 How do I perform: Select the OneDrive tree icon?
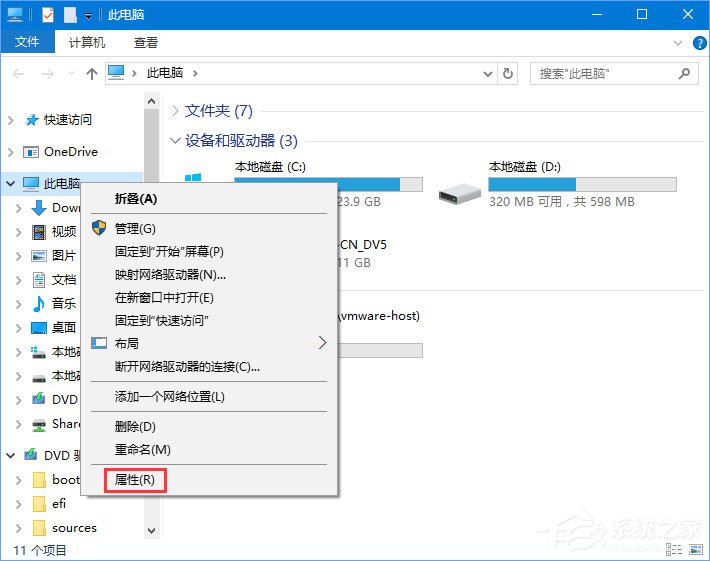tap(31, 152)
